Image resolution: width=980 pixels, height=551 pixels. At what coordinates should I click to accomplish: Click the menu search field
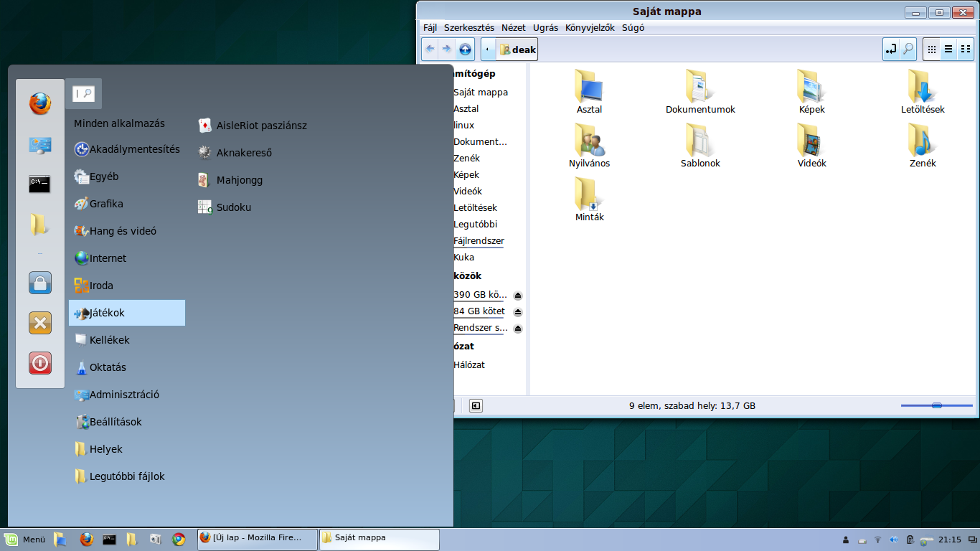click(x=84, y=93)
